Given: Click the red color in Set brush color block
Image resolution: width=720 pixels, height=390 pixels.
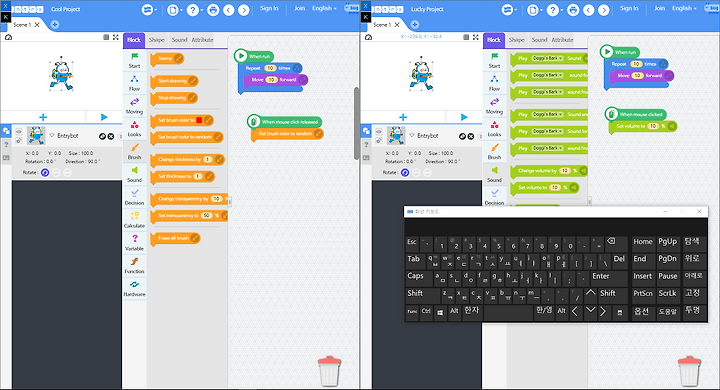Looking at the screenshot, I should [199, 120].
